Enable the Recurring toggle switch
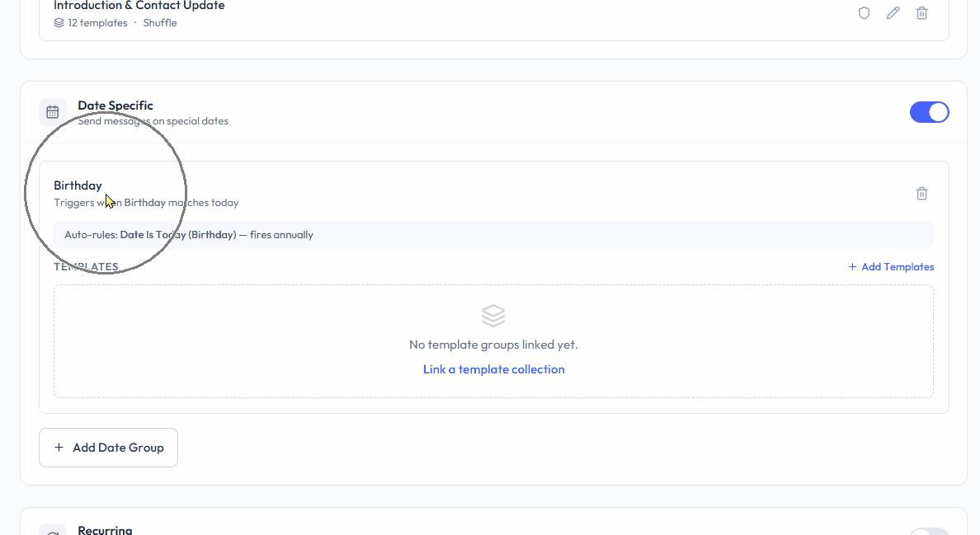 [x=929, y=531]
